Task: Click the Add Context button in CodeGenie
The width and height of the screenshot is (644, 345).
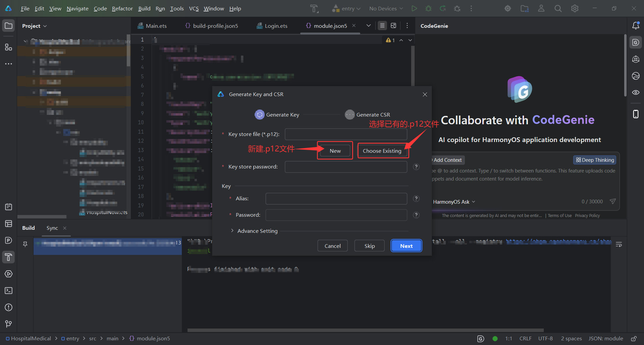Action: coord(448,160)
